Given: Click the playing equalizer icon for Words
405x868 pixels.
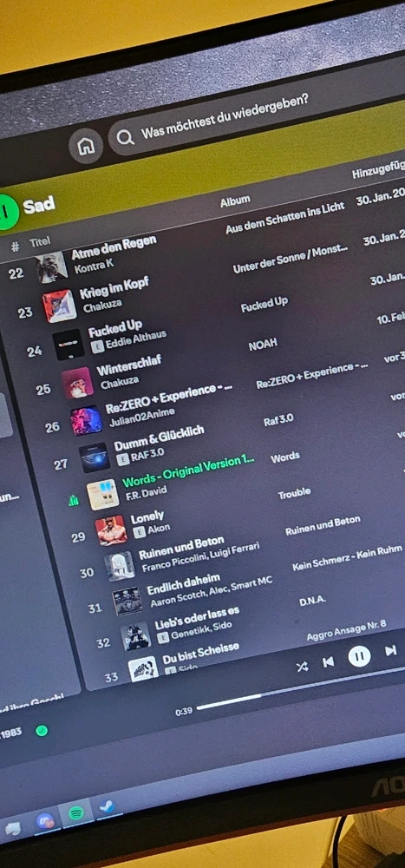Looking at the screenshot, I should click(74, 501).
